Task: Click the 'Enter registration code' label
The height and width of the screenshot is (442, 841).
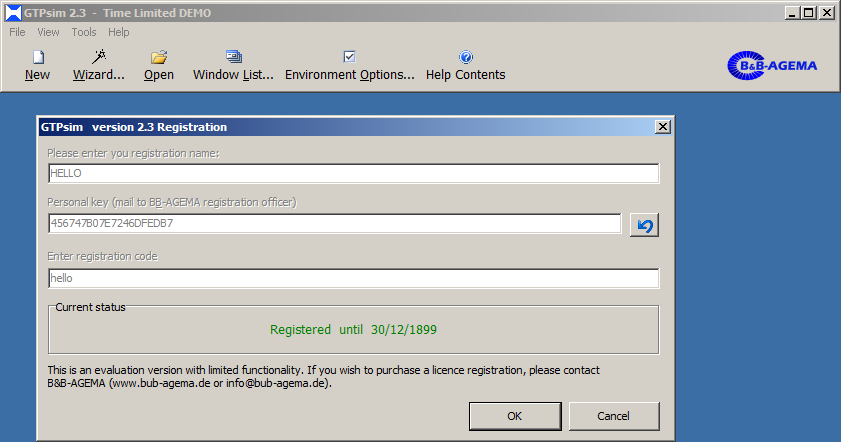Action: pos(102,256)
